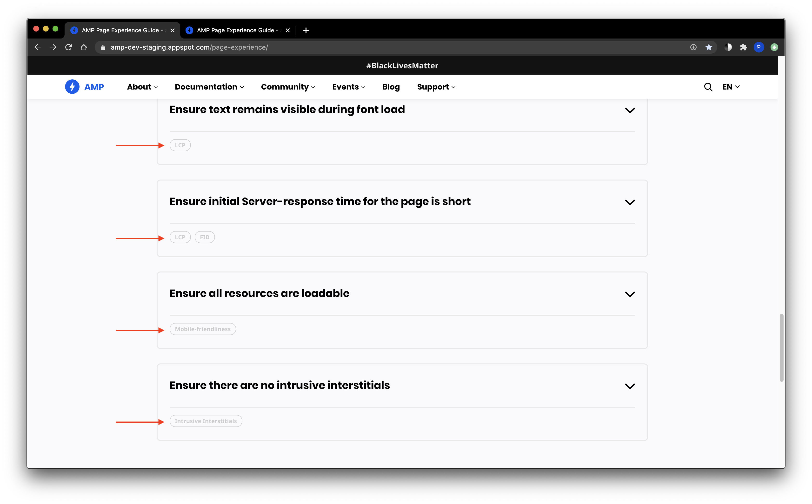
Task: Open the EN language dropdown
Action: click(x=731, y=87)
